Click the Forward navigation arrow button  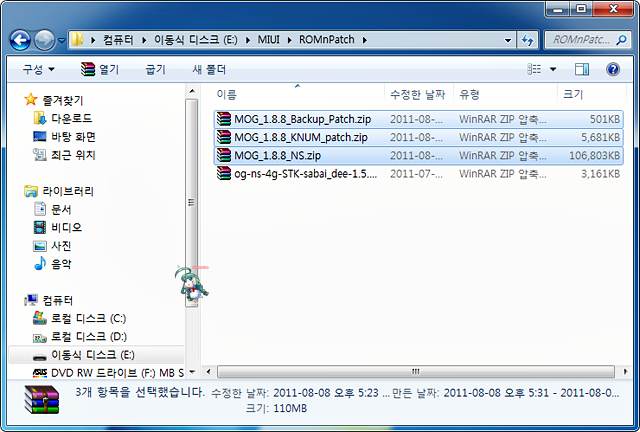pyautogui.click(x=44, y=40)
